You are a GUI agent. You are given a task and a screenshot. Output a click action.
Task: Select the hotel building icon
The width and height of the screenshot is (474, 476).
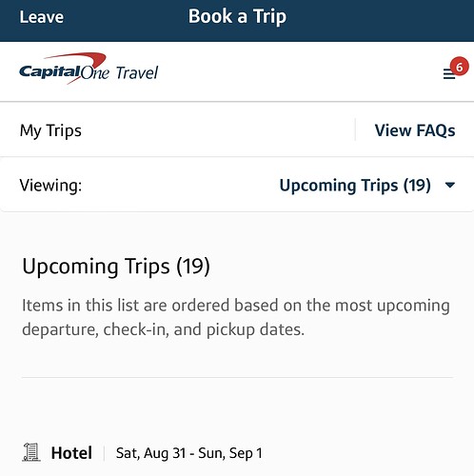pos(31,452)
